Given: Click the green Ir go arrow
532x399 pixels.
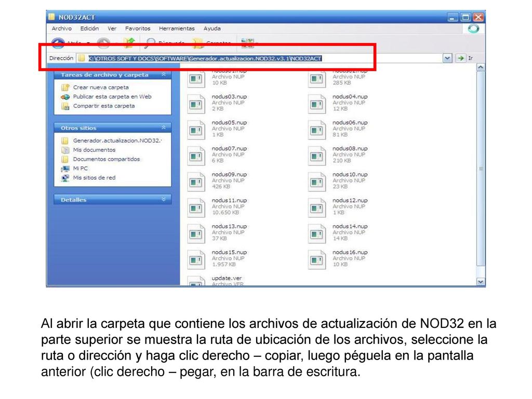Looking at the screenshot, I should pyautogui.click(x=460, y=58).
